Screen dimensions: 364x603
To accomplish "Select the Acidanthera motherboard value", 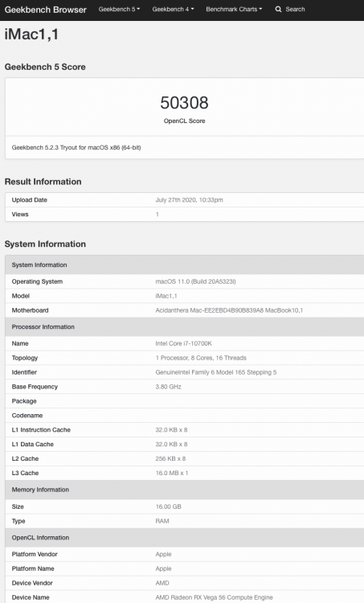I will (x=229, y=310).
